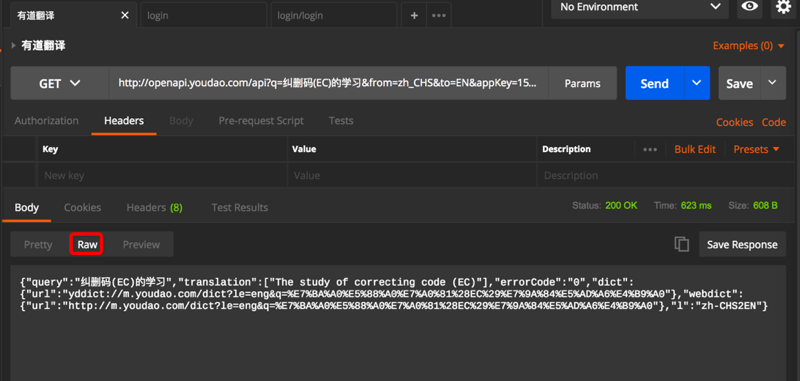Screen dimensions: 800x381
Task: Open the Authorization tab
Action: [x=46, y=121]
